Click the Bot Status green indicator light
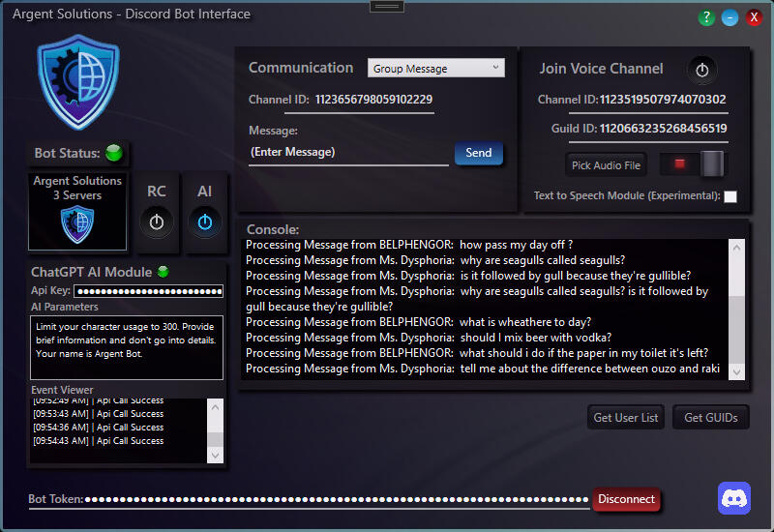 [x=114, y=153]
